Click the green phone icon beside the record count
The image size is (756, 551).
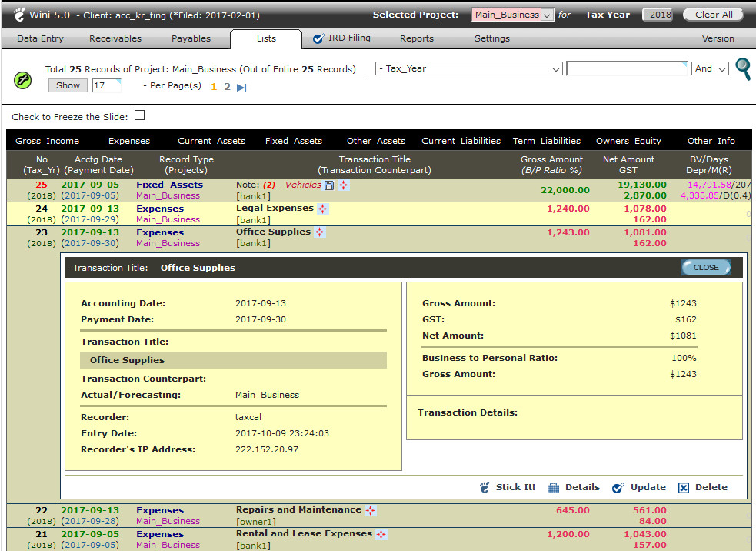pyautogui.click(x=23, y=79)
